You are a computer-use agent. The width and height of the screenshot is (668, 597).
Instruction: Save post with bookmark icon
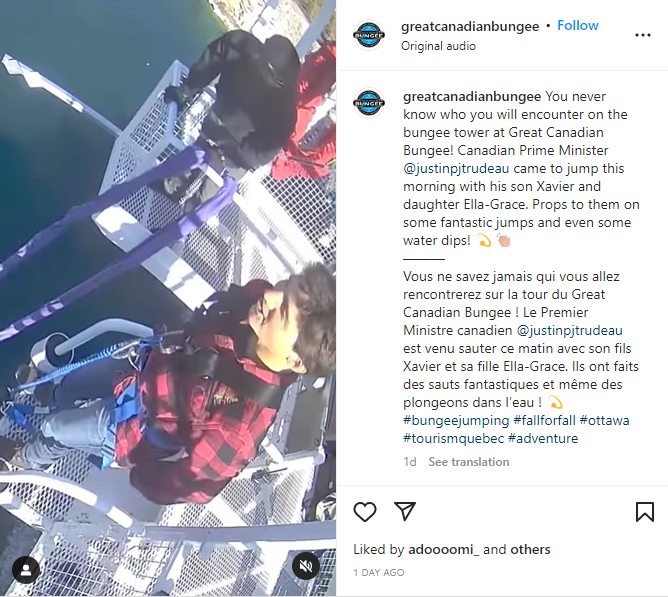point(645,511)
